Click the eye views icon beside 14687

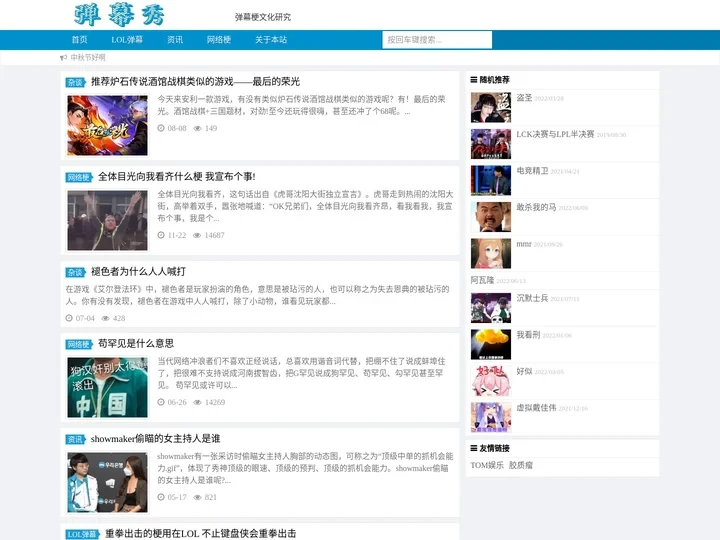[x=197, y=236]
